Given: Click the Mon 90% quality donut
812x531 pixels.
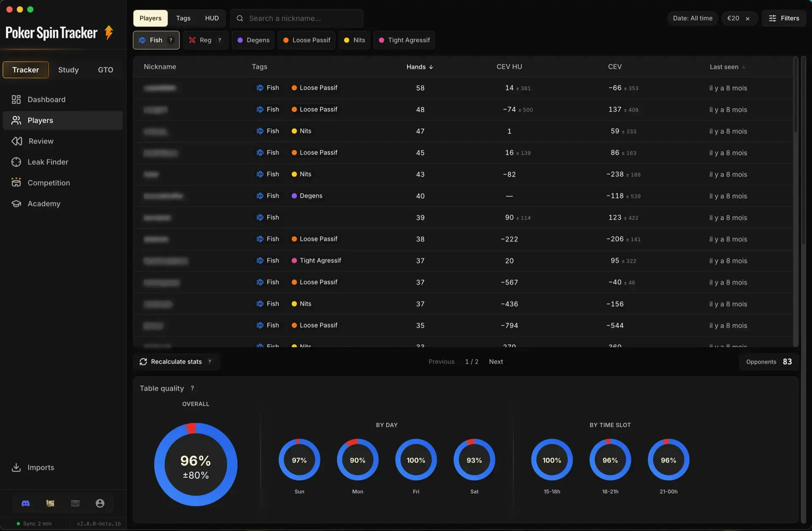Looking at the screenshot, I should point(357,460).
